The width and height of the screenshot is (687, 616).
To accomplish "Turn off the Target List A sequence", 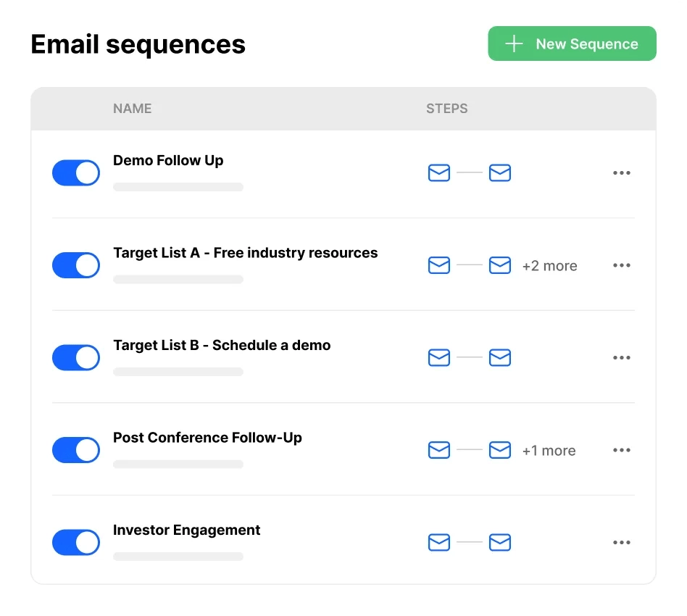I will point(75,265).
